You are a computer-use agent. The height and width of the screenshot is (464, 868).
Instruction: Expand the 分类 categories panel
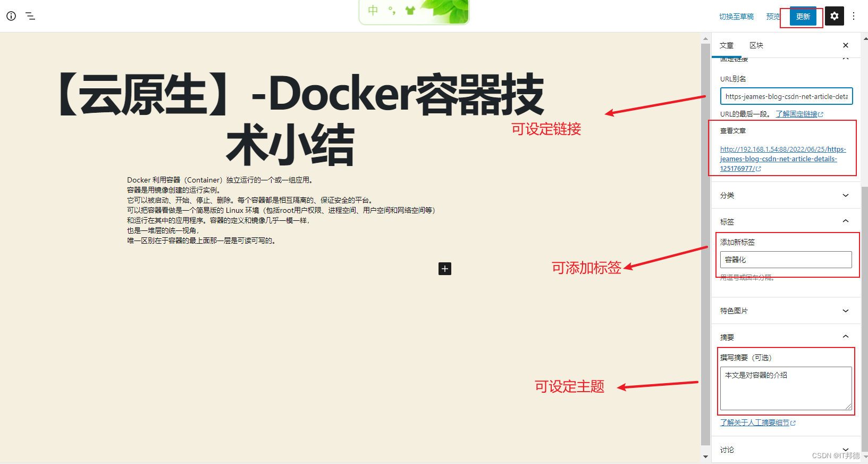coord(786,195)
